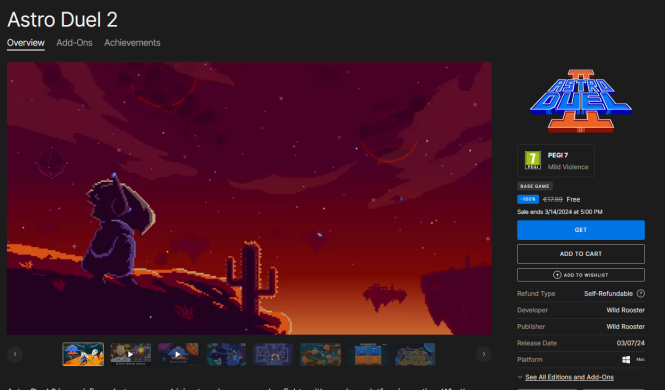Click the main desert sunset screenshot
The height and width of the screenshot is (390, 665).
point(249,198)
